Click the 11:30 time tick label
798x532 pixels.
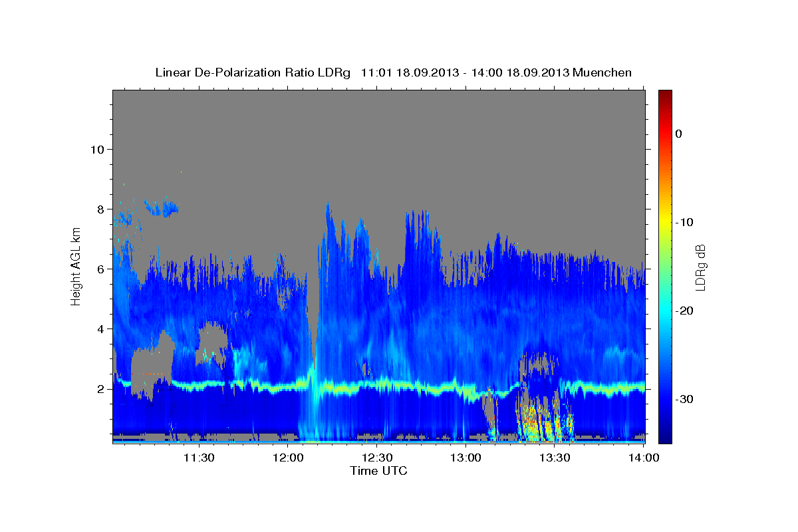198,458
